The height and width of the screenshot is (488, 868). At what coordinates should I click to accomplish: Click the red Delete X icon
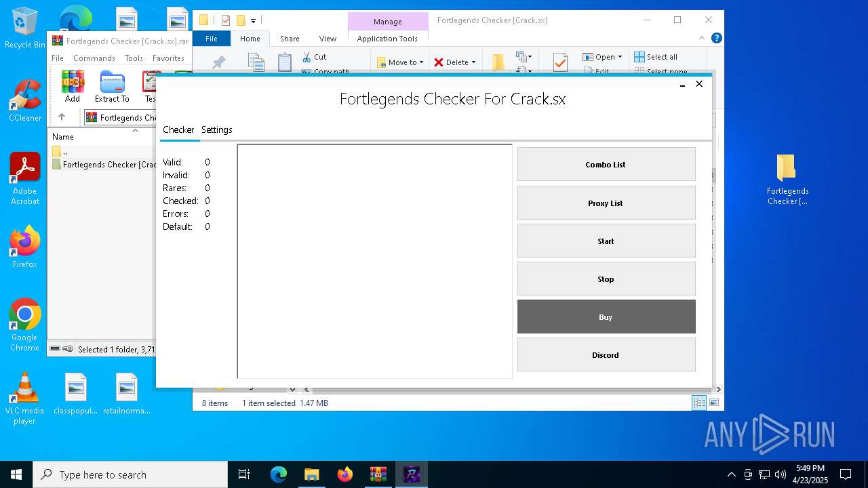[x=439, y=62]
